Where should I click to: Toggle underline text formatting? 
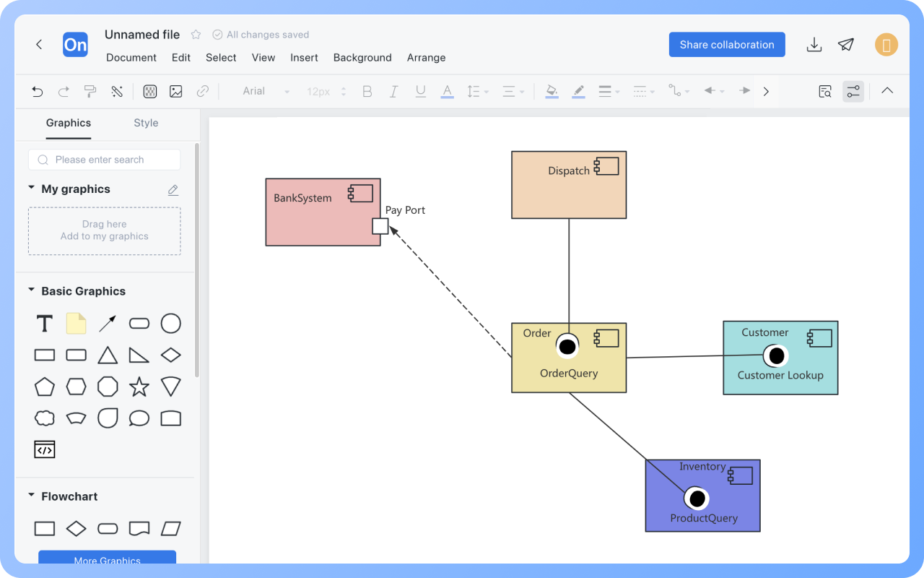(420, 91)
